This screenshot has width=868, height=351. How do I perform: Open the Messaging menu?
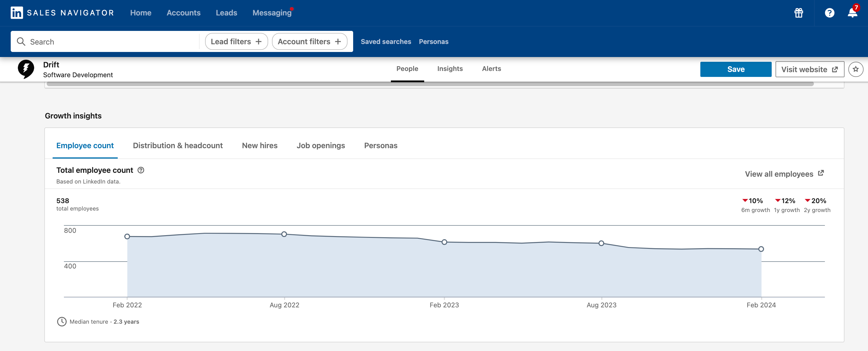tap(272, 13)
